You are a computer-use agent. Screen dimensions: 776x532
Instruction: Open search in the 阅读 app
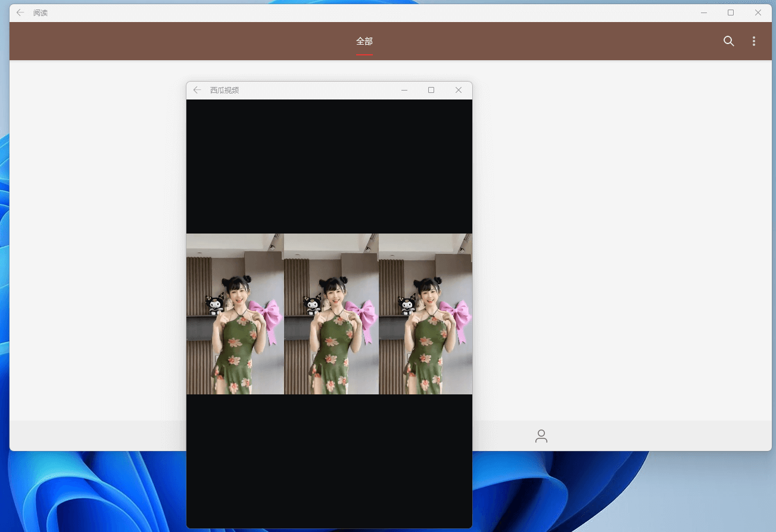(x=728, y=41)
